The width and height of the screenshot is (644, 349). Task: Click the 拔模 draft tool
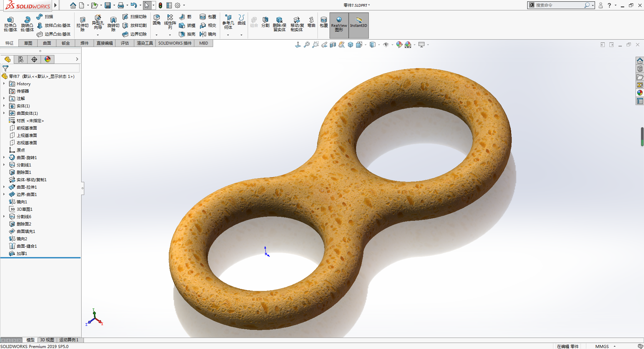tap(187, 26)
